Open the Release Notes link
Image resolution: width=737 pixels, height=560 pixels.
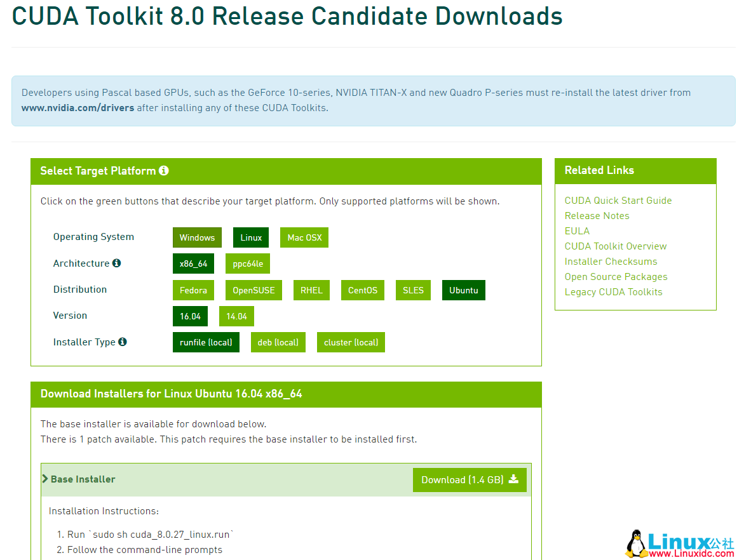coord(597,216)
